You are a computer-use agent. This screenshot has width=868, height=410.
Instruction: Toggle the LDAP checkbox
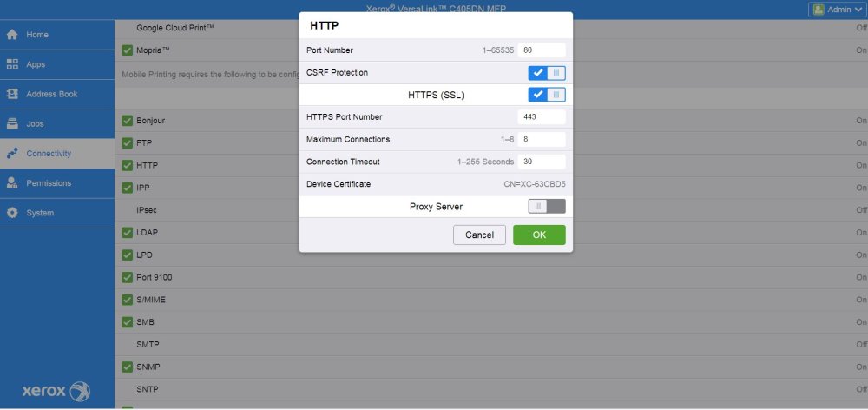(128, 233)
